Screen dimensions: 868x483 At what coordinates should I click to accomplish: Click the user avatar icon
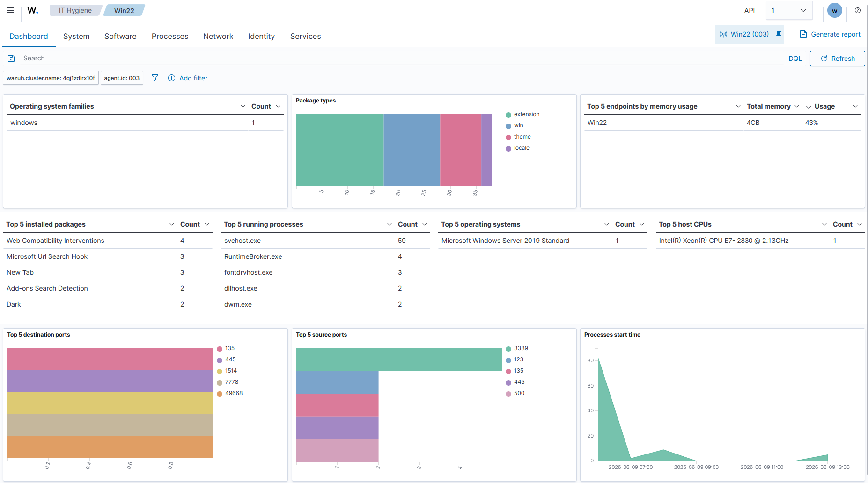834,10
